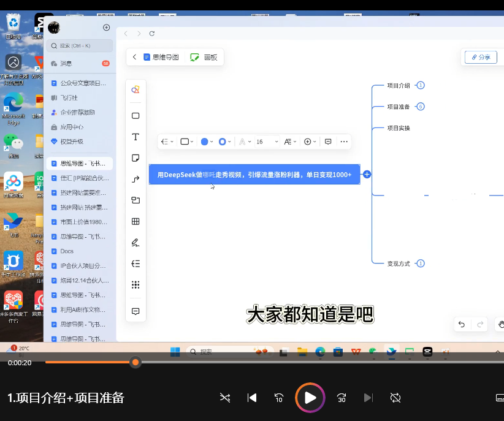Screen dimensions: 504x421
Task: Open 消息 in sidebar
Action: [x=80, y=64]
